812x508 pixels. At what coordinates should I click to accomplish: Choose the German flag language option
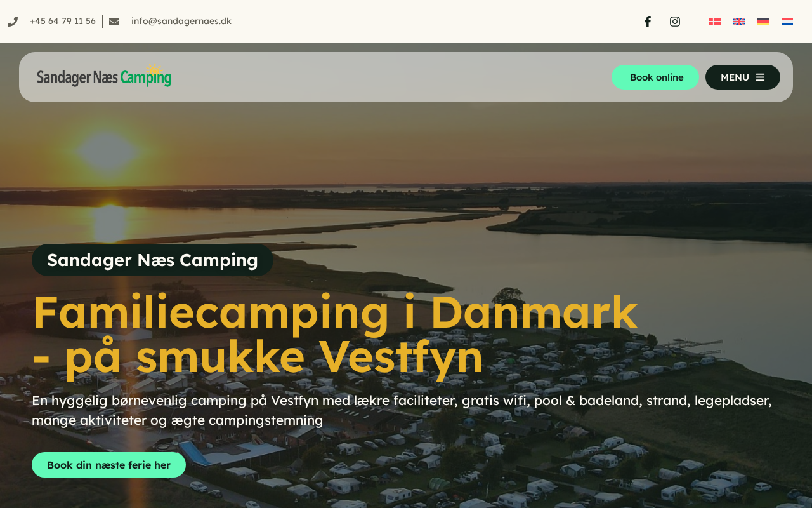(x=763, y=22)
